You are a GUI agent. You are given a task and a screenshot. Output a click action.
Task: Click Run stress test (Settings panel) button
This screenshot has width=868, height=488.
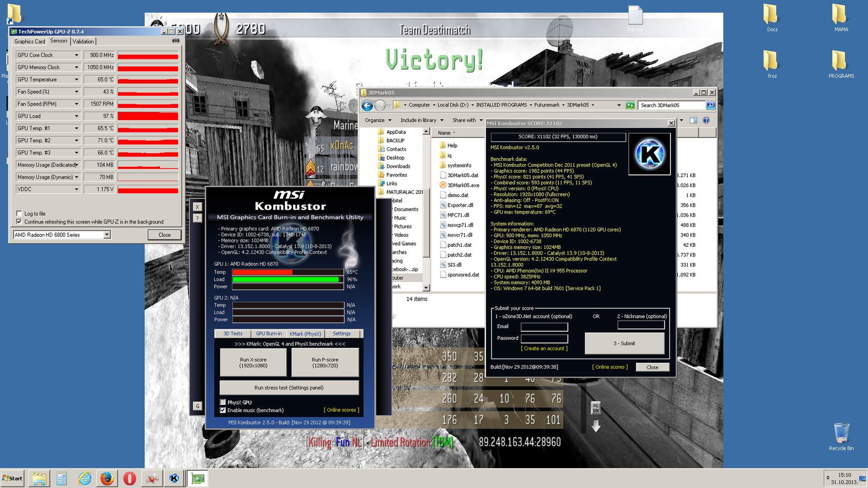[289, 388]
